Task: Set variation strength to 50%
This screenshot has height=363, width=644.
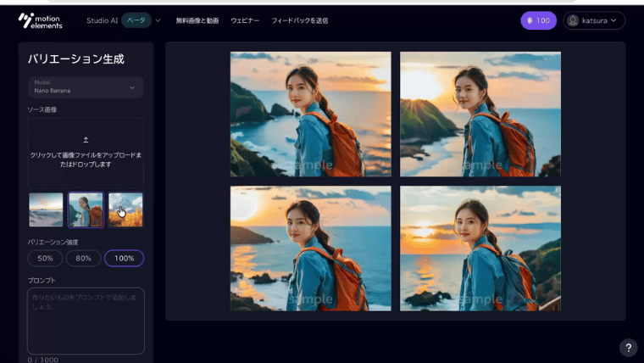Action: [45, 258]
